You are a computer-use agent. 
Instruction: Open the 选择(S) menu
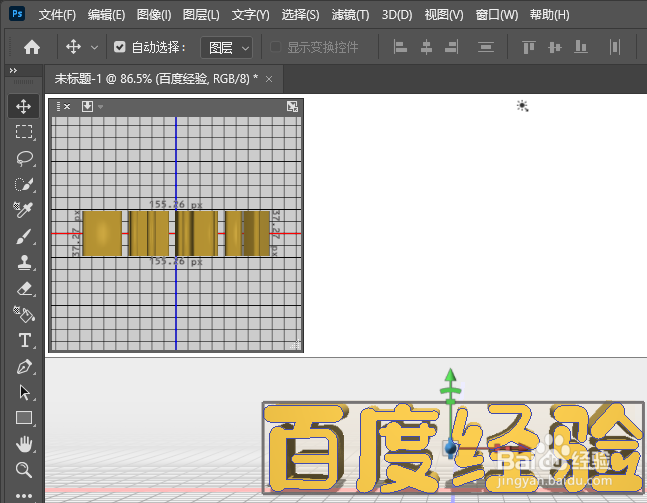pos(300,15)
